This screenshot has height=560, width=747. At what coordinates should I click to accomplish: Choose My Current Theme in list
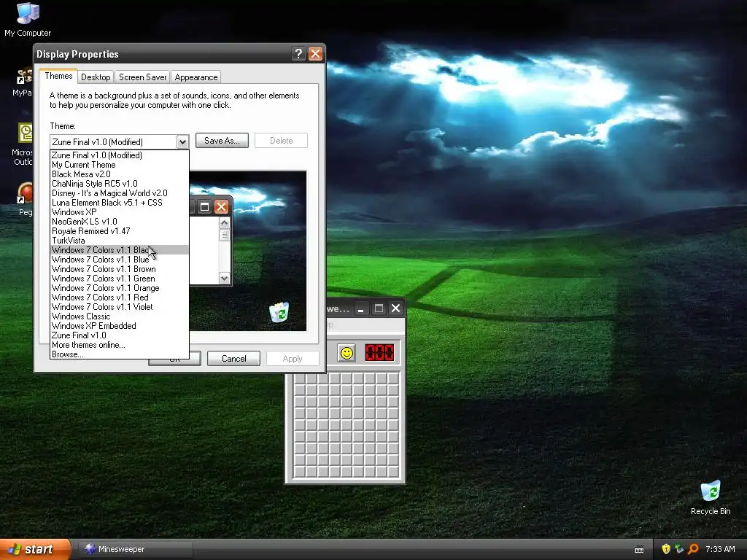120,165
